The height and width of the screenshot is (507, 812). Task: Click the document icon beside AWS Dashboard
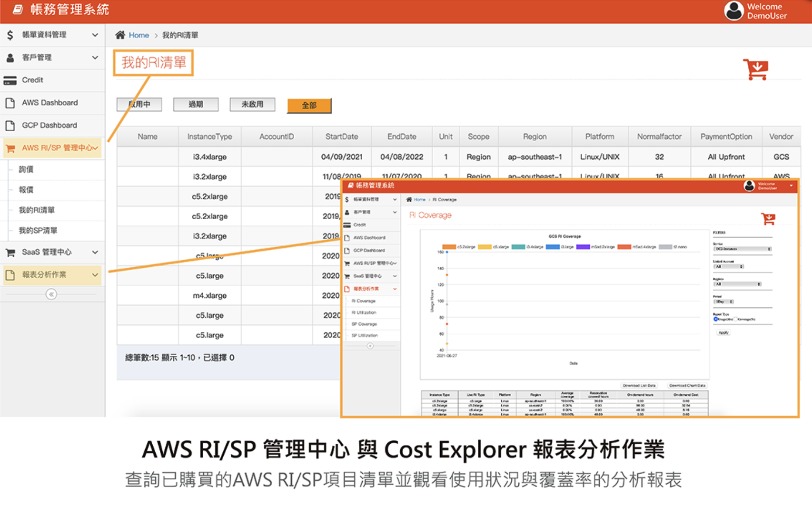(x=10, y=103)
